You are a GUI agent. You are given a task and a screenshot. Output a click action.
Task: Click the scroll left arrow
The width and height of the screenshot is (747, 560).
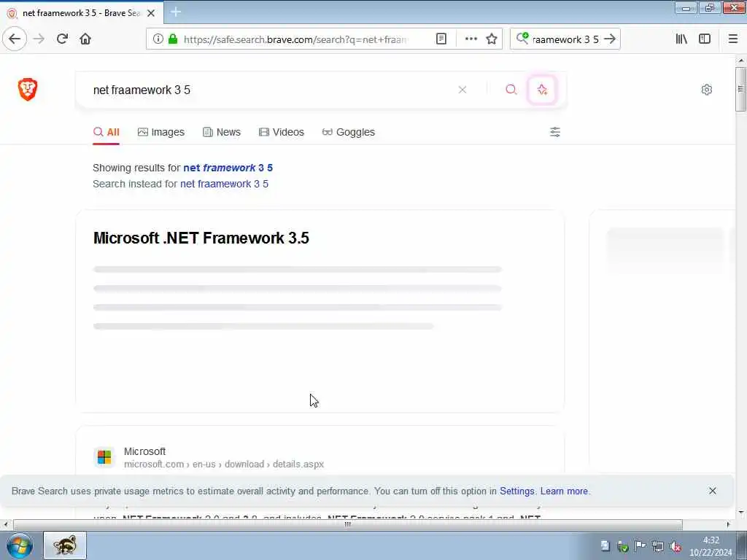pyautogui.click(x=5, y=524)
